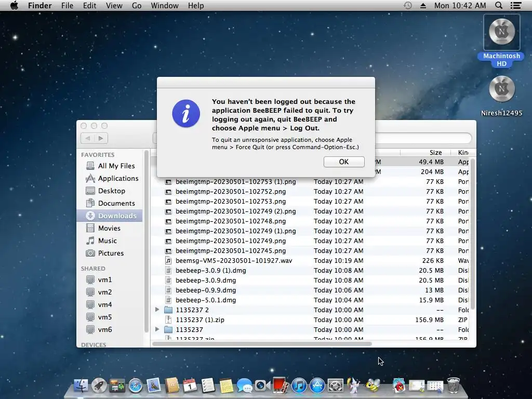Screen dimensions: 532x399
Task: Select All My Files in sidebar
Action: click(110, 166)
